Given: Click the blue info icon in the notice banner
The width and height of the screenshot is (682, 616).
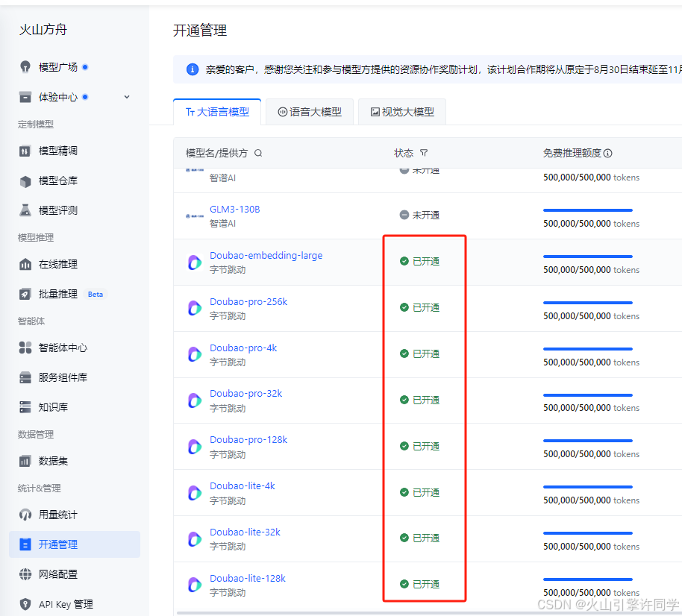Looking at the screenshot, I should pyautogui.click(x=193, y=69).
